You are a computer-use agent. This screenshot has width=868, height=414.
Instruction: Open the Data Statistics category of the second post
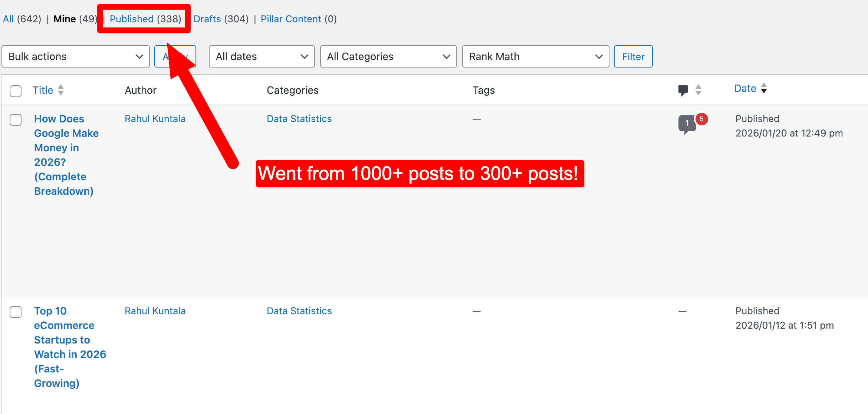pyautogui.click(x=299, y=311)
